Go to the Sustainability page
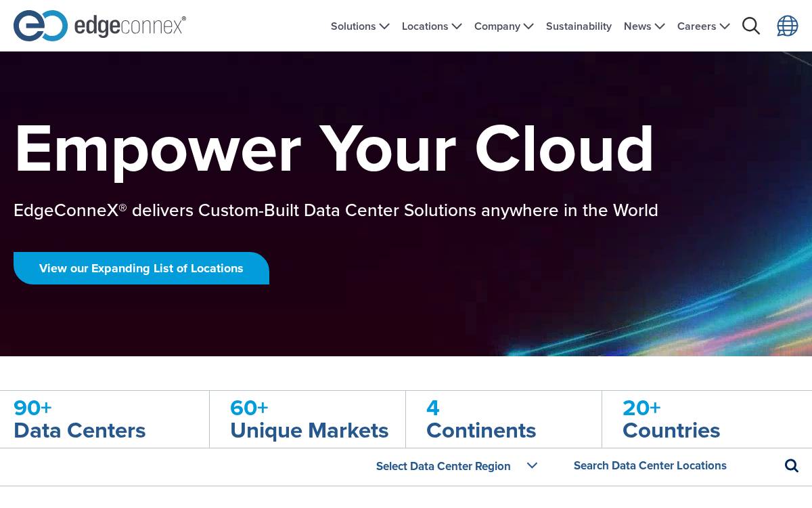Viewport: 812px width, 508px height. point(579,26)
